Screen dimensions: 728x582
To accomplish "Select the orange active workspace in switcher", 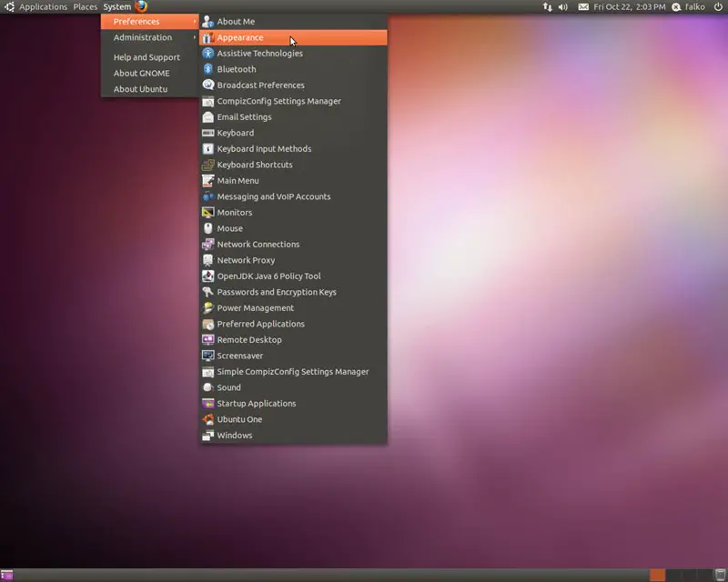I will (x=657, y=575).
